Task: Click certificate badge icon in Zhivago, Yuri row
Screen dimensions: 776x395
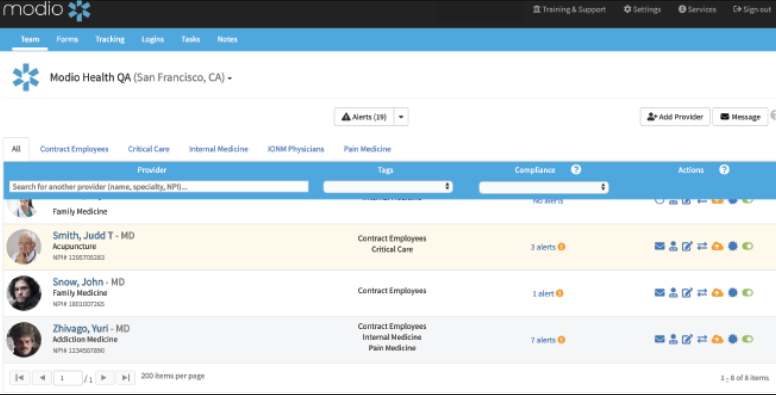Action: point(733,339)
